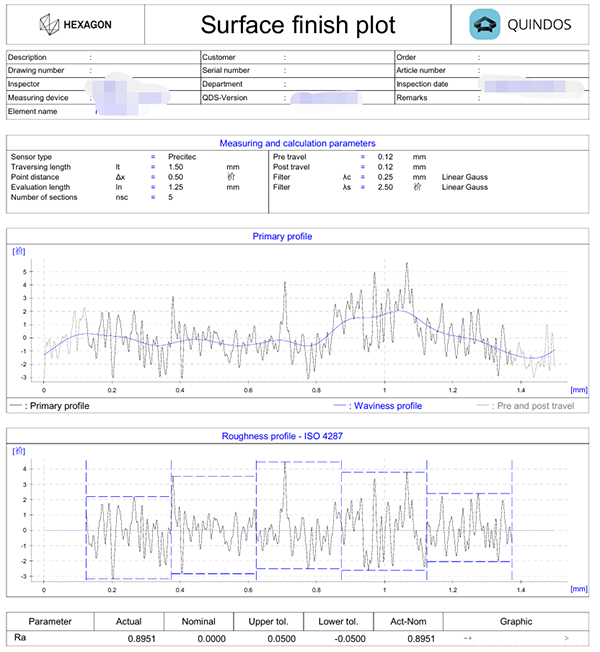Click the Actual column header

(x=128, y=621)
